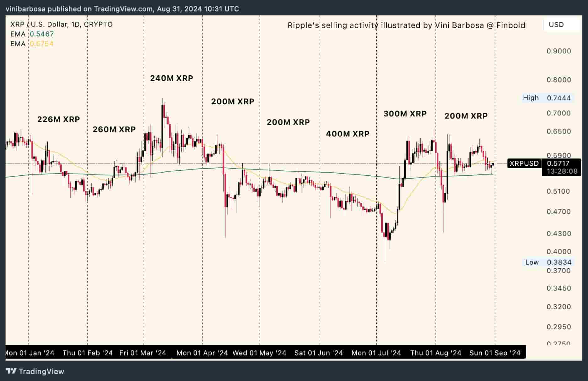This screenshot has height=381, width=588.
Task: Select the green EMA 0.5467 indicator value
Action: coord(42,34)
